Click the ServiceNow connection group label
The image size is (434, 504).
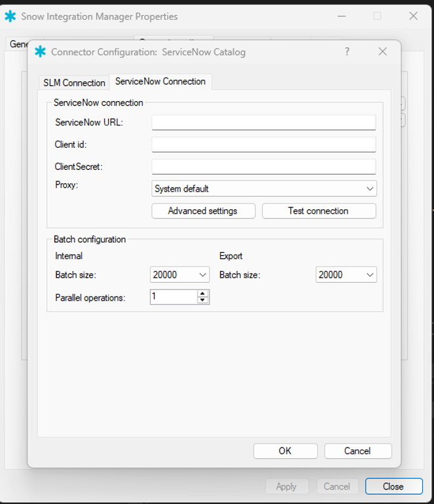[98, 102]
